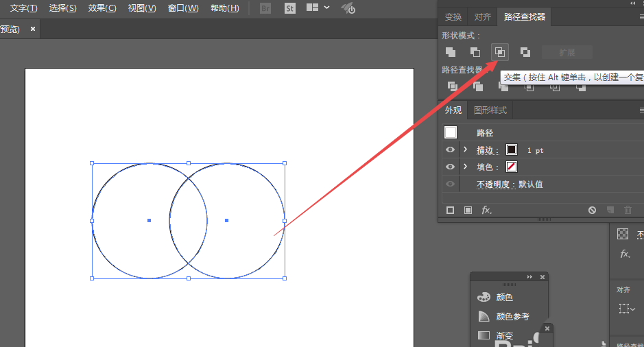The width and height of the screenshot is (644, 347).
Task: Toggle visibility of the 不透明度 row
Action: click(450, 184)
